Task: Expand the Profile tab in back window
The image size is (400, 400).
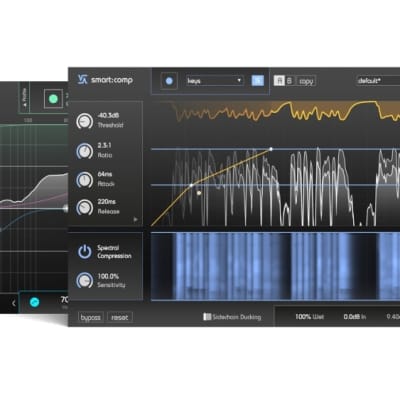Action: pos(25,98)
